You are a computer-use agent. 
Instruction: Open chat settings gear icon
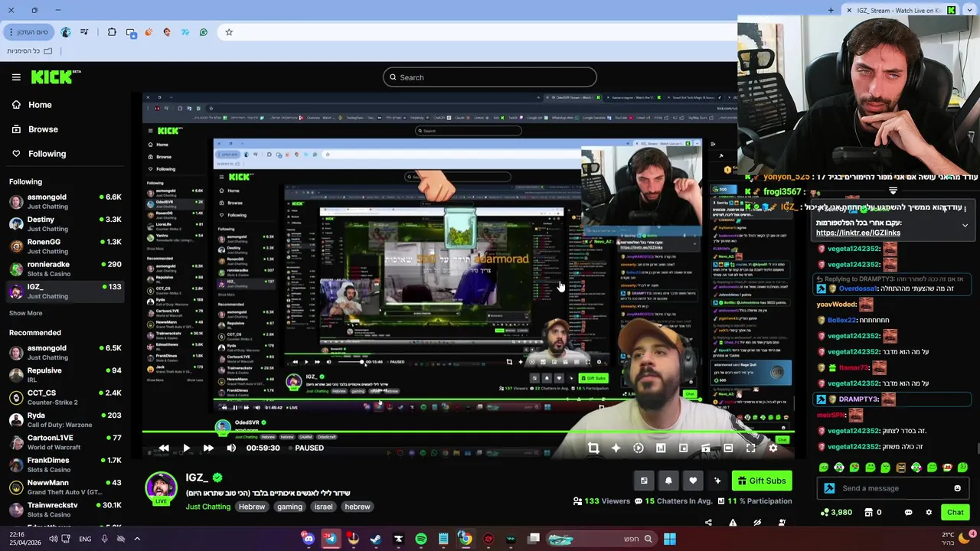[x=929, y=513]
